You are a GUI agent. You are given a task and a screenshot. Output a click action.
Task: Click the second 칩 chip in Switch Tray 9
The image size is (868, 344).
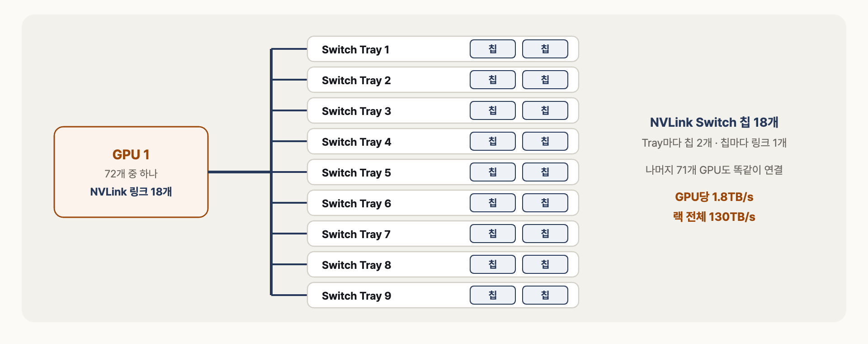pos(545,295)
